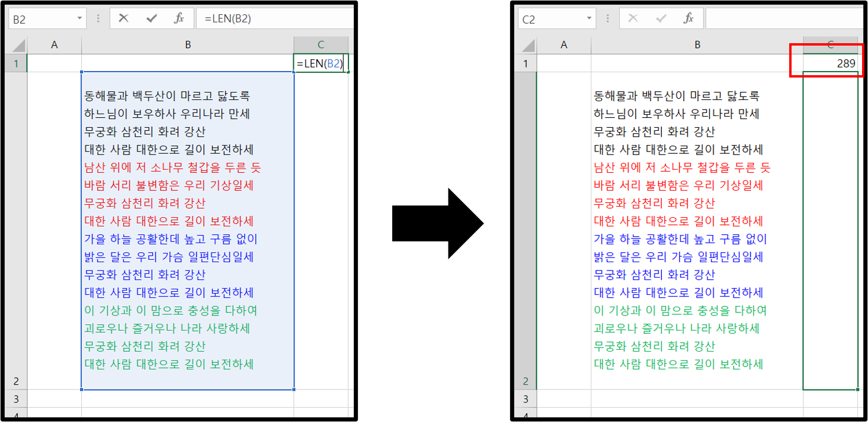Click cell C1 showing 289 result
868x422 pixels.
click(831, 63)
